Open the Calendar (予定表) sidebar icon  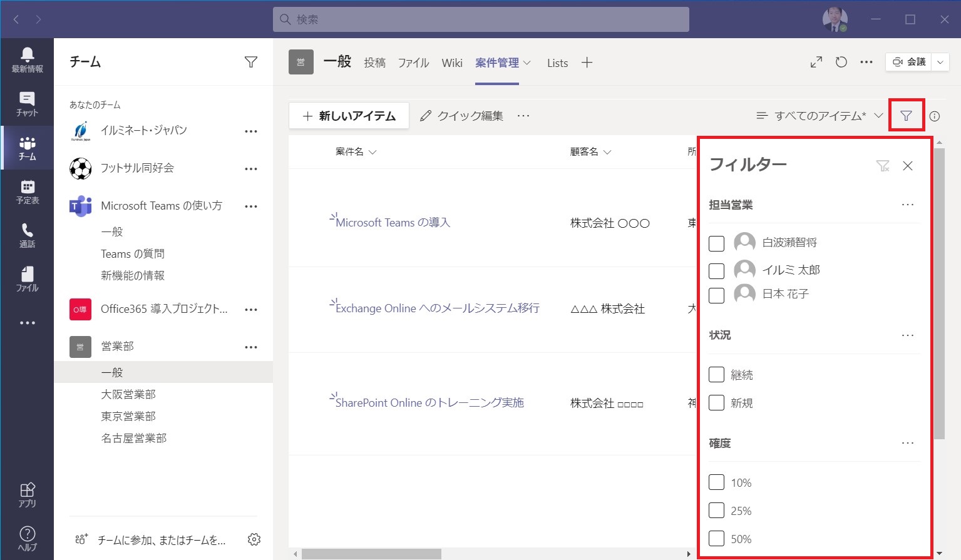tap(27, 191)
